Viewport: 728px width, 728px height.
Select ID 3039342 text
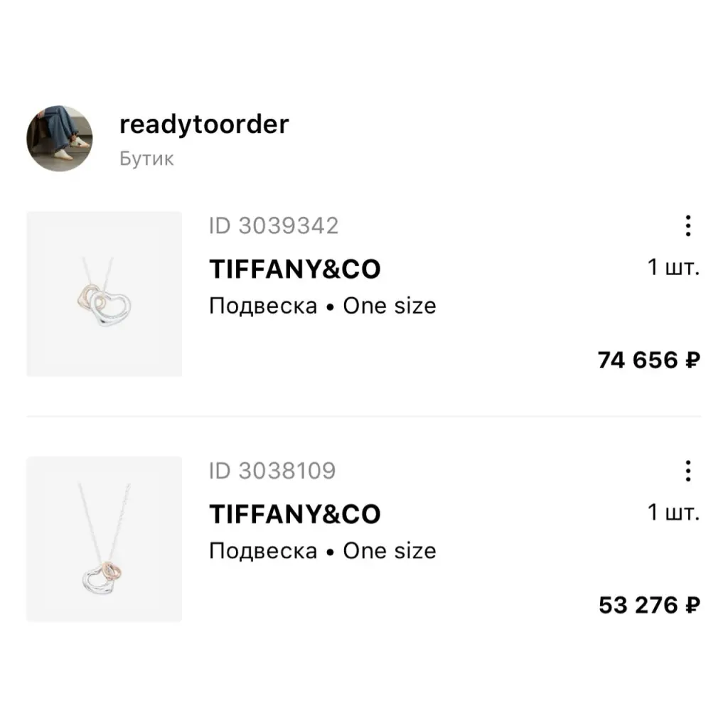click(273, 226)
